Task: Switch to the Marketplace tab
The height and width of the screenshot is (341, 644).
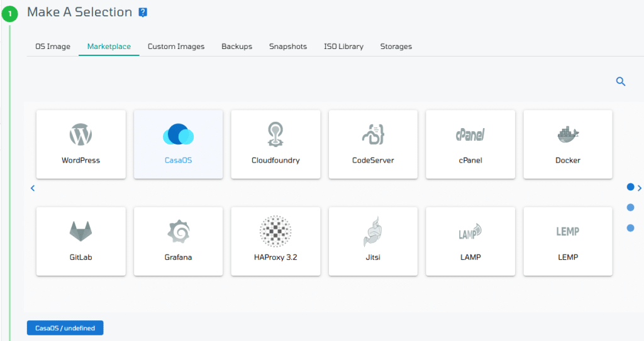Action: pyautogui.click(x=109, y=46)
